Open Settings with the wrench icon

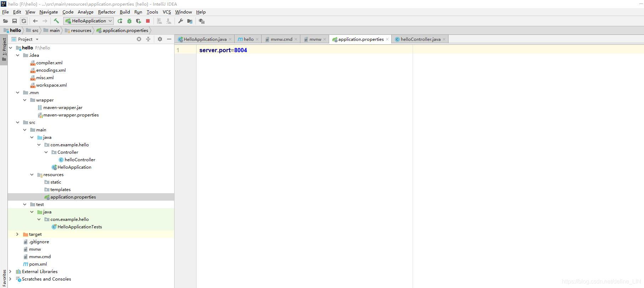pyautogui.click(x=181, y=21)
